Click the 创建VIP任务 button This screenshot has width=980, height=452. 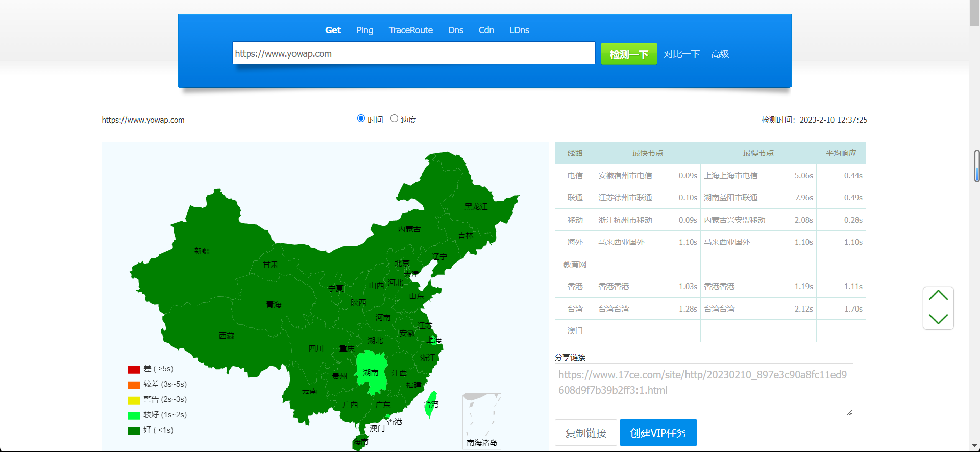658,433
